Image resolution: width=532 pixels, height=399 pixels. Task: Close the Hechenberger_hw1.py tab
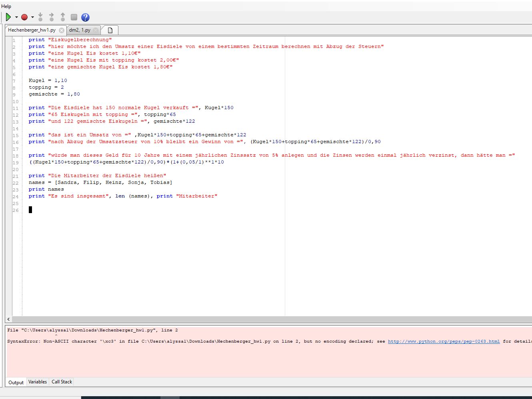tap(62, 30)
